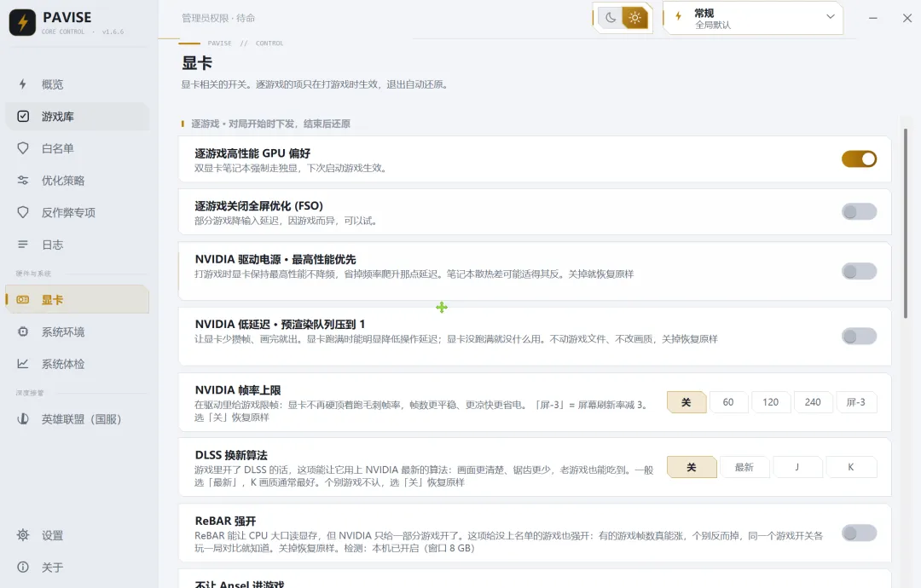Open 设置 from the sidebar
The width and height of the screenshot is (921, 588).
point(77,534)
